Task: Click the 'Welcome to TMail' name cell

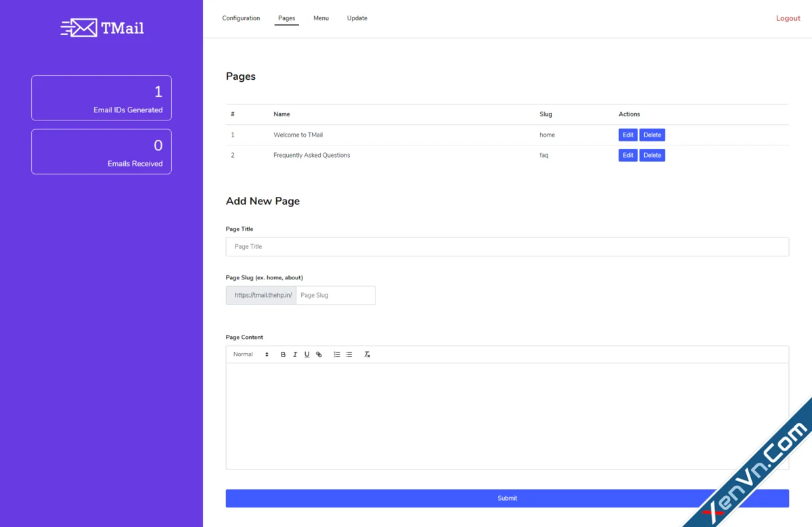Action: [298, 135]
